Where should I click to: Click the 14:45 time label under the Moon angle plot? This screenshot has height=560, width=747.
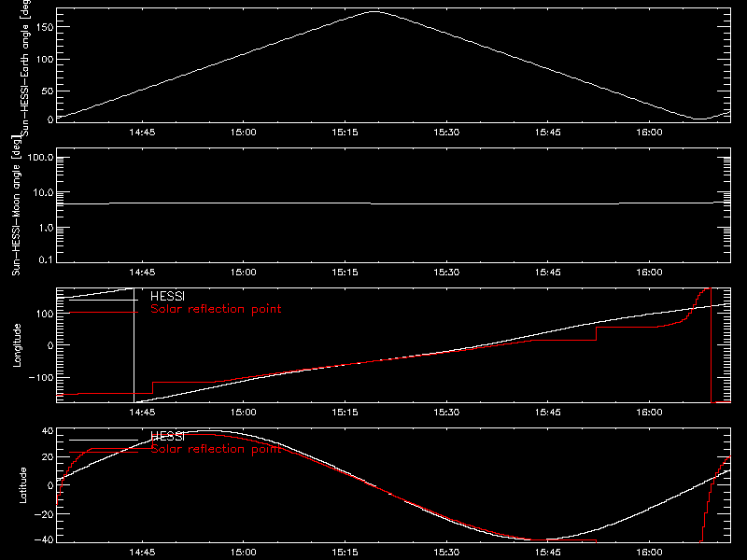click(142, 272)
